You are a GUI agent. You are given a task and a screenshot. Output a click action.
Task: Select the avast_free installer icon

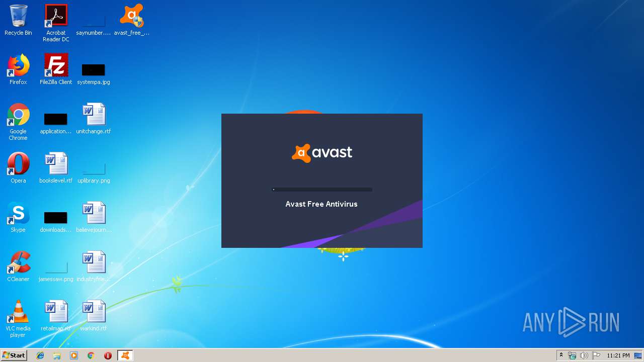(131, 20)
